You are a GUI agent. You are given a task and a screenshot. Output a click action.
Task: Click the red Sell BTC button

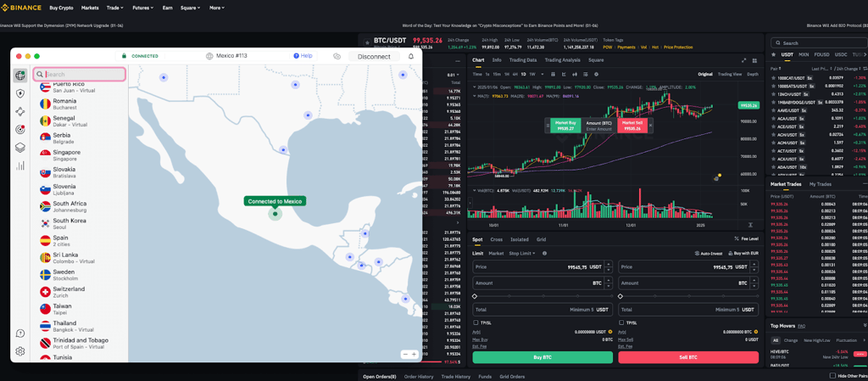(x=688, y=357)
